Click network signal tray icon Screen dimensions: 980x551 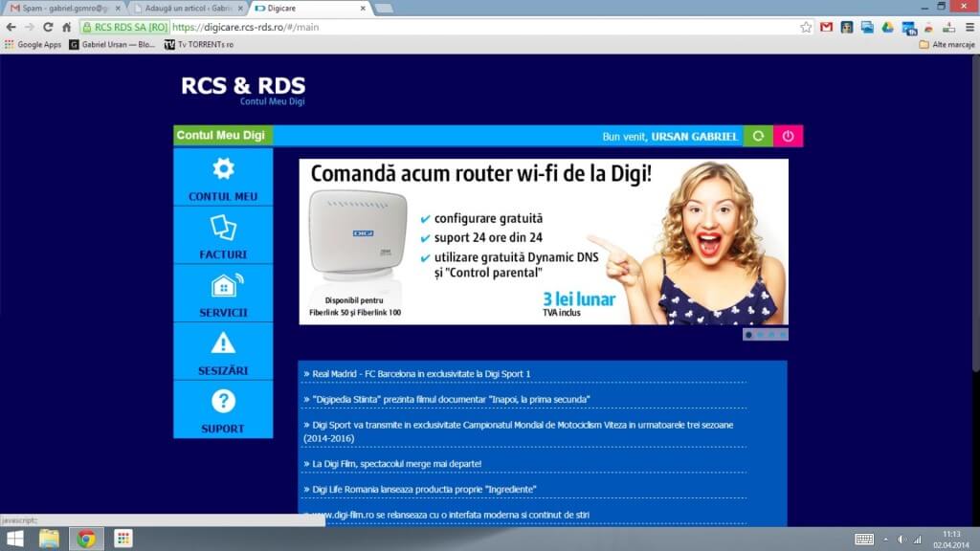click(917, 540)
